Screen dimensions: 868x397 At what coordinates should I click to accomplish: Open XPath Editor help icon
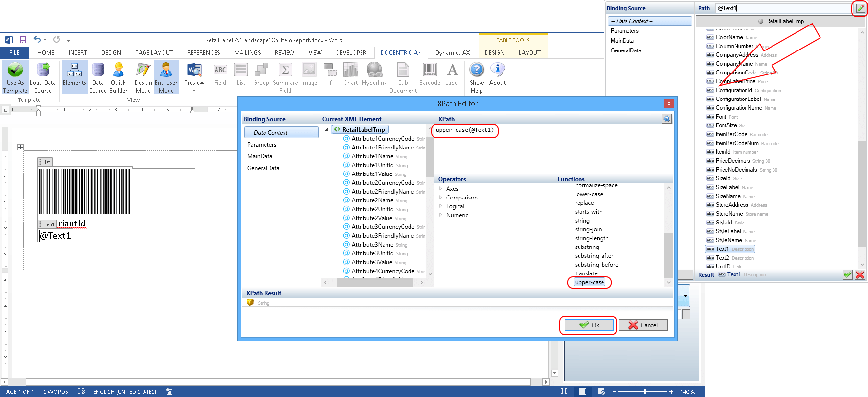(x=666, y=119)
